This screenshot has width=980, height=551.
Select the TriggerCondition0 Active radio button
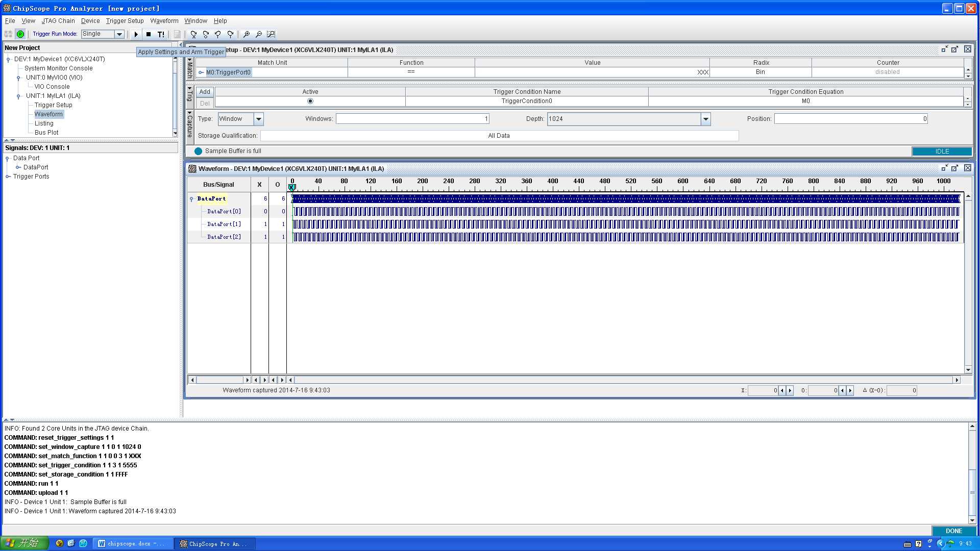click(x=310, y=101)
